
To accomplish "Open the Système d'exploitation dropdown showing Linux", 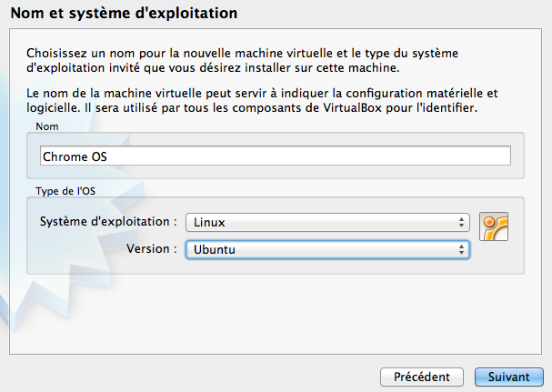I will click(326, 222).
